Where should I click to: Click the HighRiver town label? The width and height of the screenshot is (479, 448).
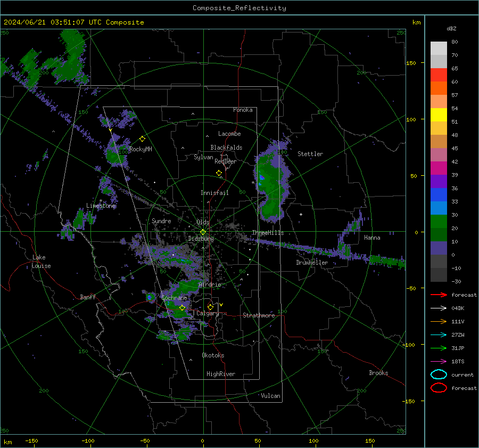[221, 374]
